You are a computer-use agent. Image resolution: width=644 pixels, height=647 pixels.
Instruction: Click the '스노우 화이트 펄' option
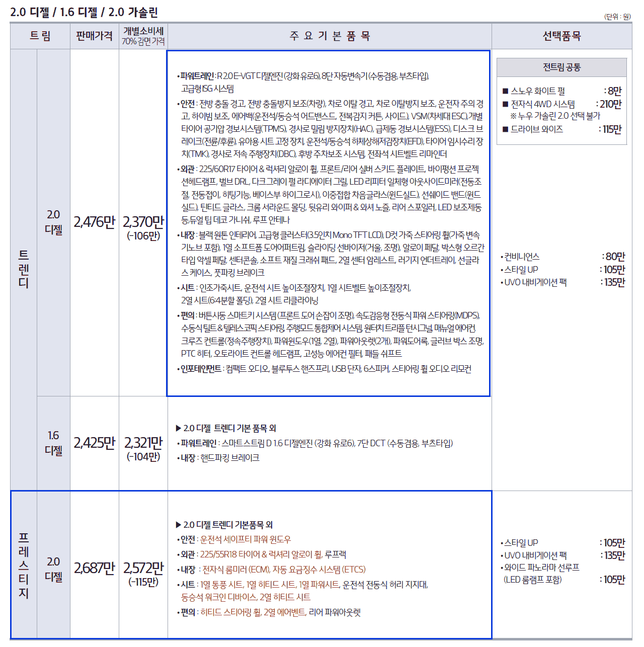click(x=538, y=91)
